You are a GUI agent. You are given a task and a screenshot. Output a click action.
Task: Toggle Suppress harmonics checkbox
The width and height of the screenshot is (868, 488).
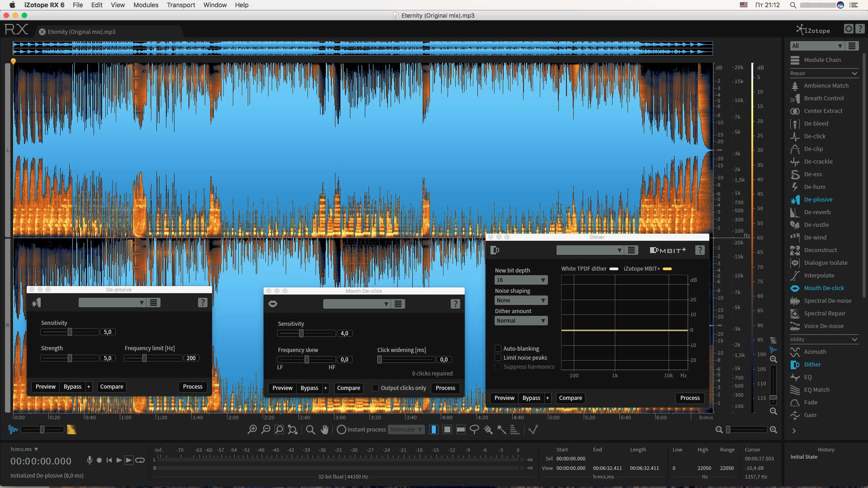point(497,366)
